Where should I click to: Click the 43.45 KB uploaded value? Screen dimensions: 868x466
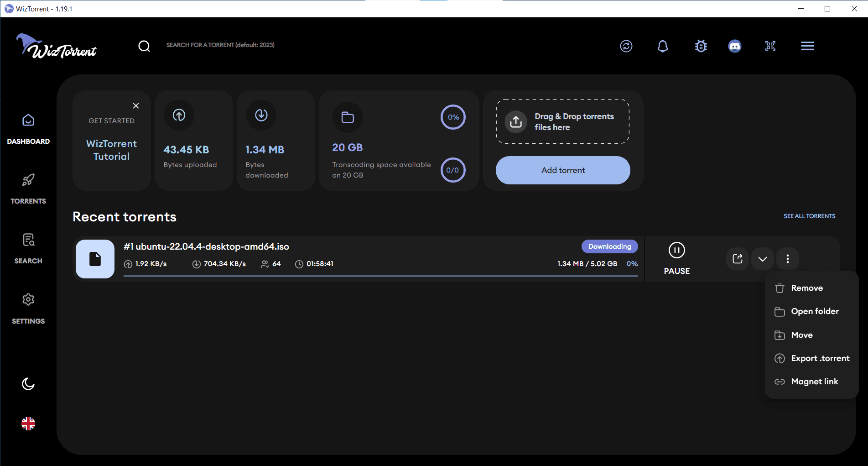click(x=186, y=150)
